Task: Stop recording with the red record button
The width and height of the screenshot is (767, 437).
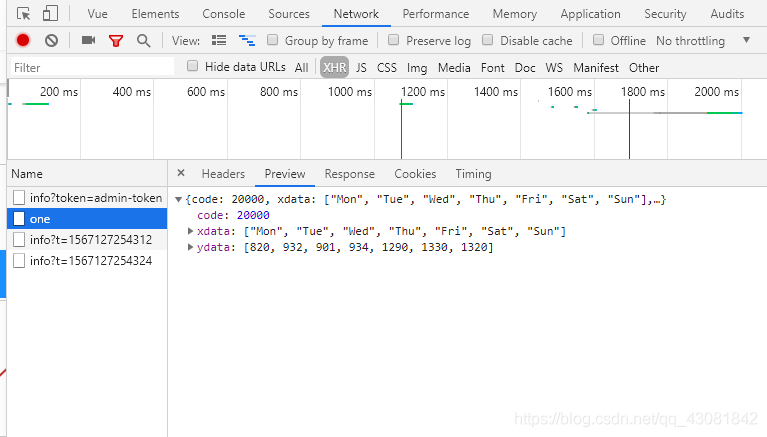Action: (23, 40)
